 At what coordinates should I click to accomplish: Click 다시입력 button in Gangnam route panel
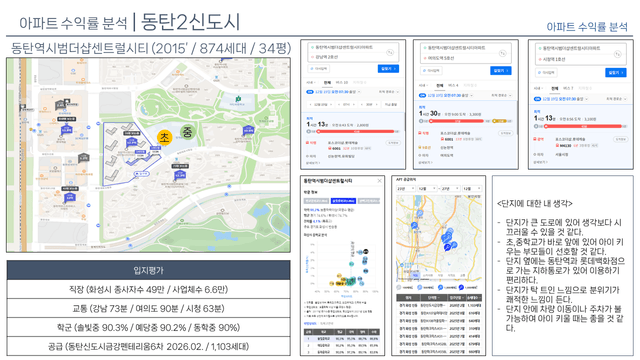click(x=319, y=69)
